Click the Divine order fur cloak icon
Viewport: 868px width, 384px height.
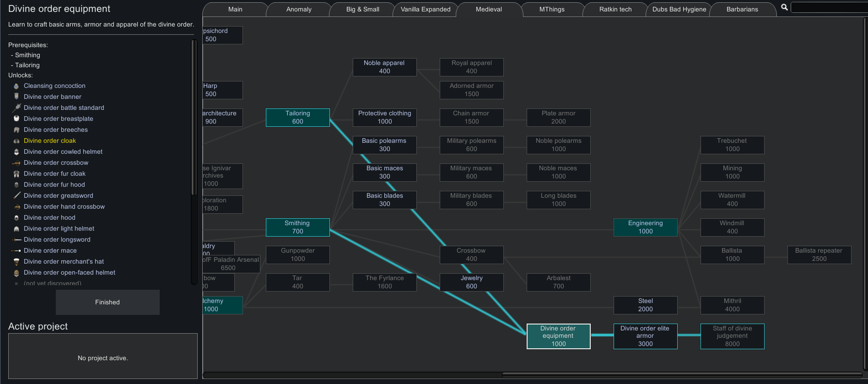pos(16,174)
